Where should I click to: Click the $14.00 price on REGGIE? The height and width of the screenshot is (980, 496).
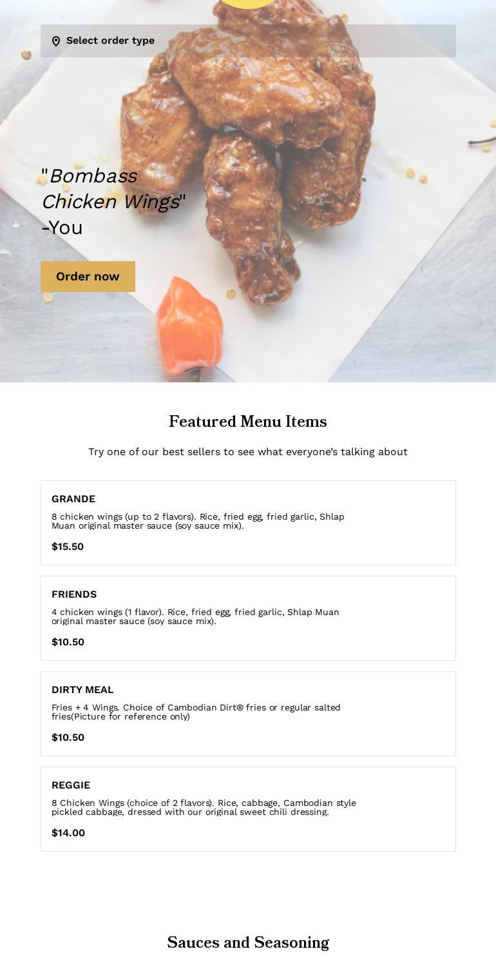coord(68,833)
